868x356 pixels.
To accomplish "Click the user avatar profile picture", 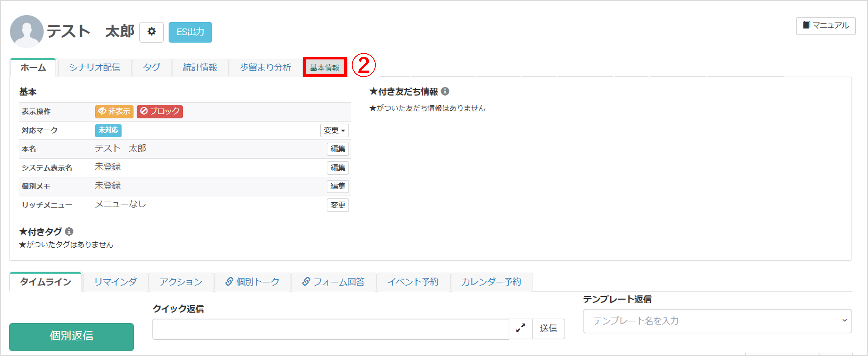I will tap(26, 31).
